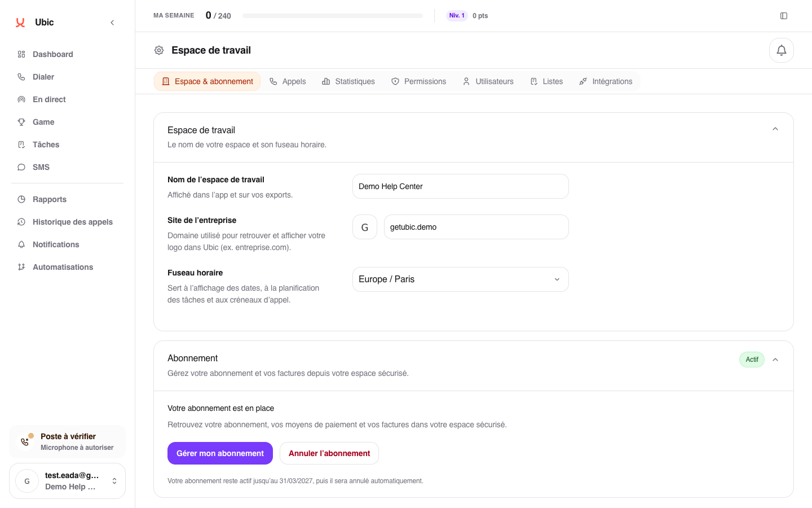The image size is (812, 508).
Task: Toggle the right panel layout icon
Action: tap(783, 16)
